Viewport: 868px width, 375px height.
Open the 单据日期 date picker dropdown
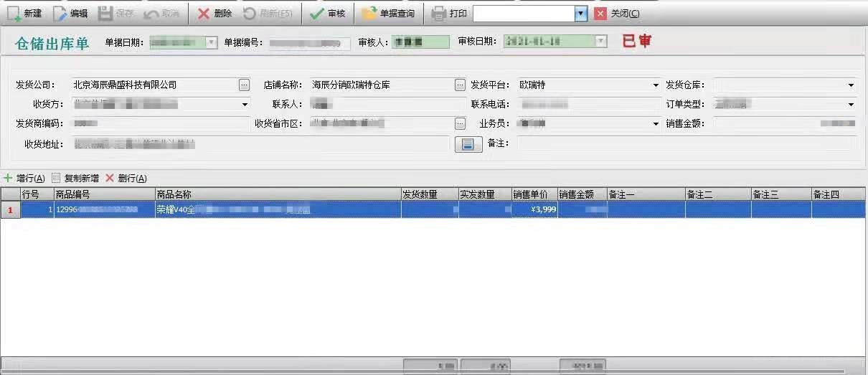[211, 42]
